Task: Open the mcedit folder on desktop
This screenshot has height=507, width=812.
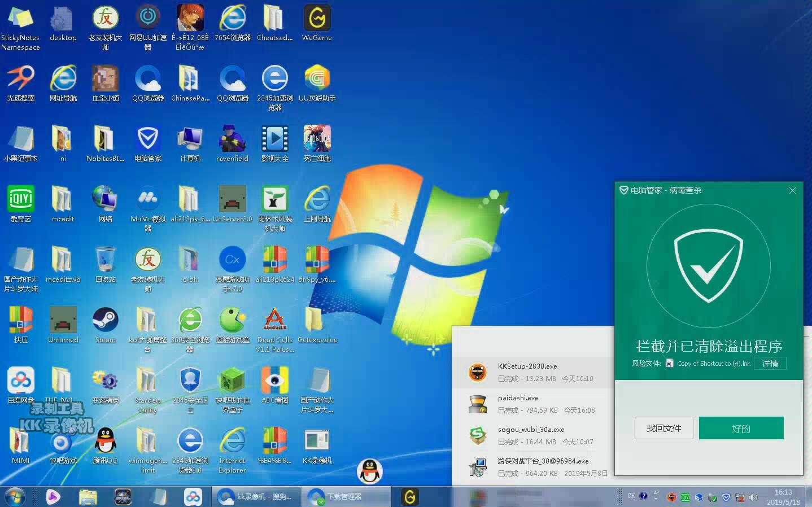Action: (x=63, y=204)
